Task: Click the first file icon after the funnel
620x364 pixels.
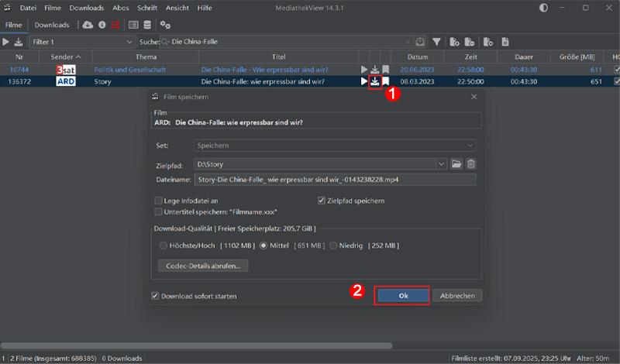Action: pos(454,42)
